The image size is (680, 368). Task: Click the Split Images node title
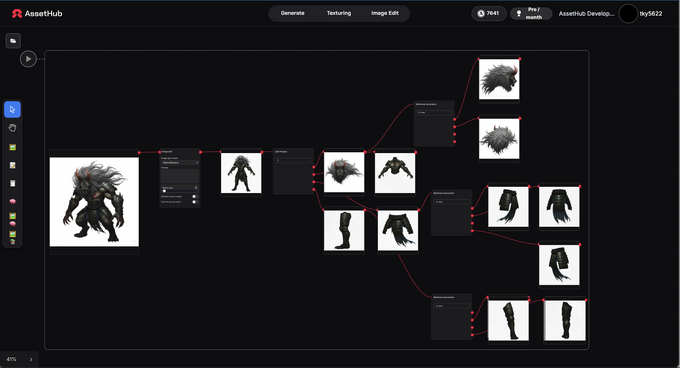281,152
